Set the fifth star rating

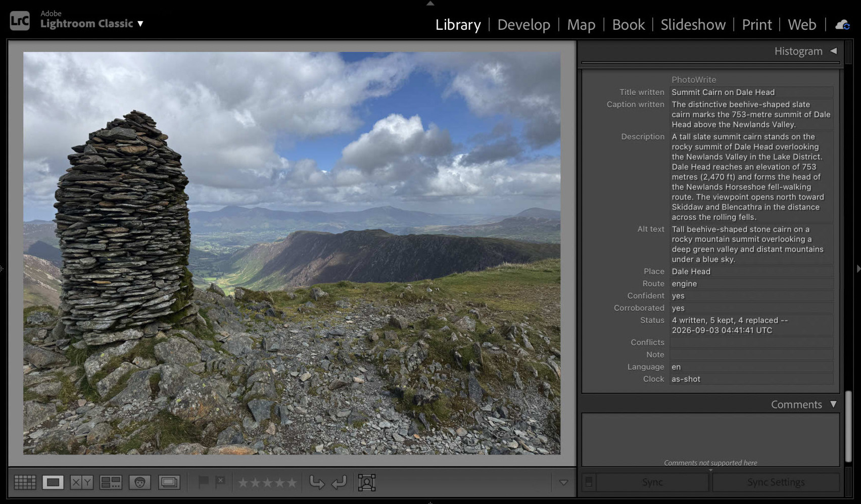tap(292, 483)
